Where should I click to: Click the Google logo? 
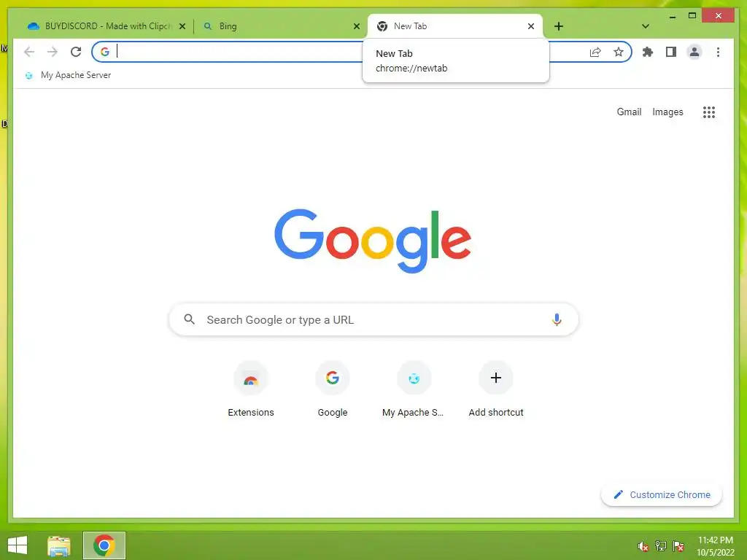coord(373,241)
